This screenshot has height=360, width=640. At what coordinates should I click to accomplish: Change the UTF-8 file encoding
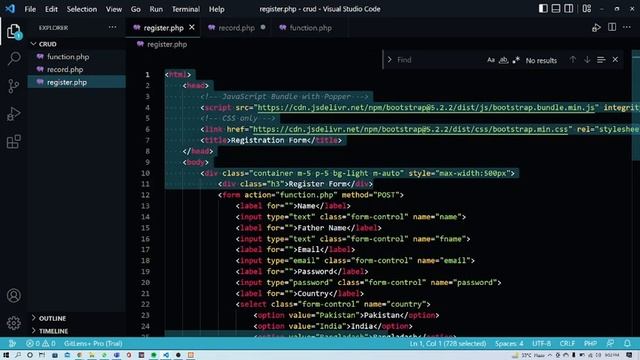(542, 343)
